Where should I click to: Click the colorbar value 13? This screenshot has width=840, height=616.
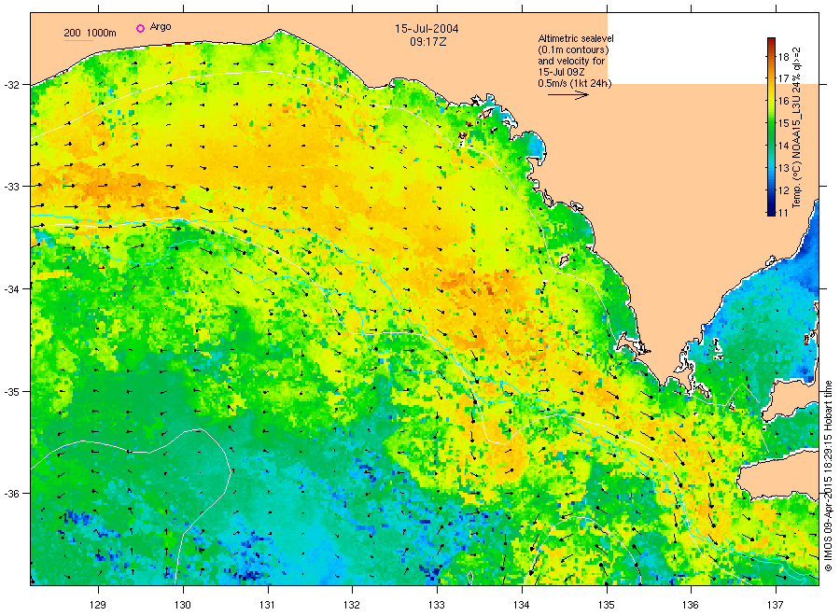pos(783,168)
